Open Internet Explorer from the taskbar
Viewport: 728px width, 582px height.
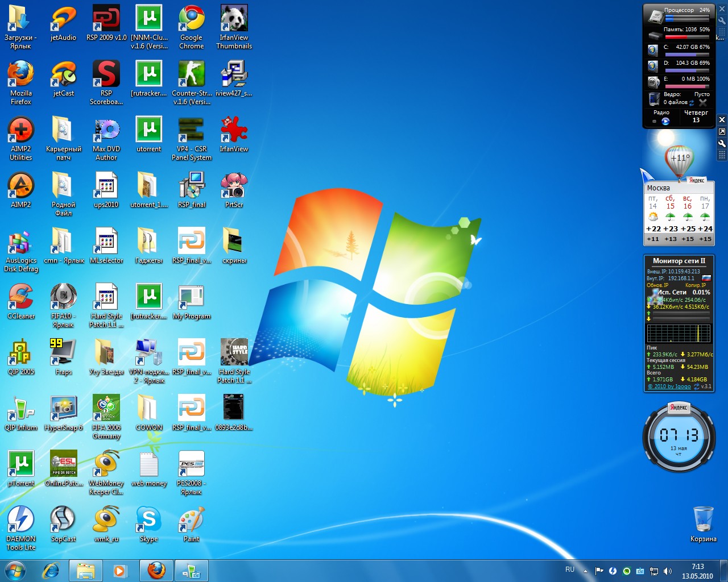[x=51, y=571]
